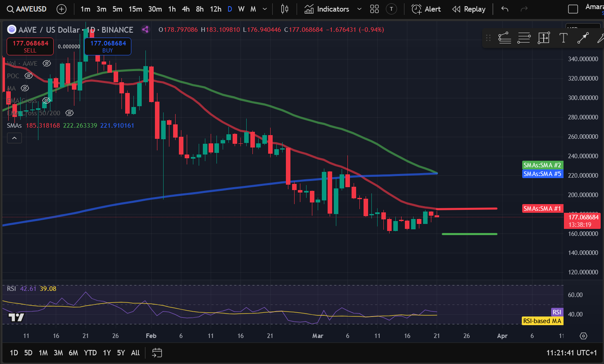Select the arrow drawing tool icon
This screenshot has width=604, height=364.
[x=583, y=38]
